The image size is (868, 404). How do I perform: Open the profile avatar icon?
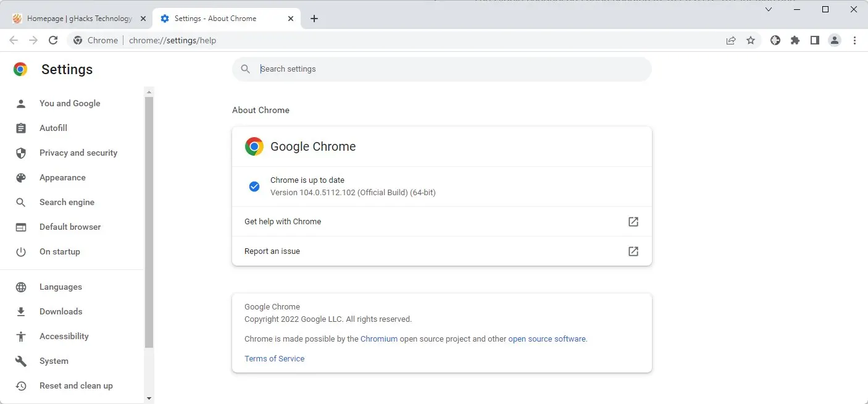[835, 40]
